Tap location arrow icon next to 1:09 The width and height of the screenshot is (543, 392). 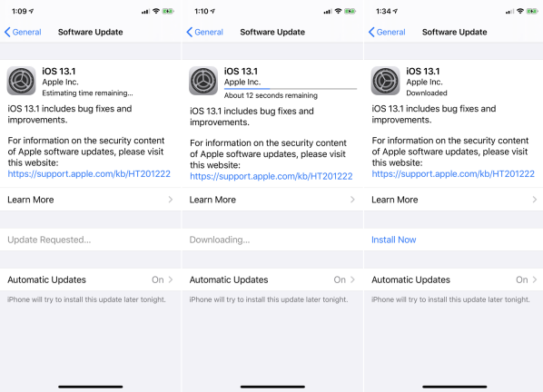click(x=32, y=11)
